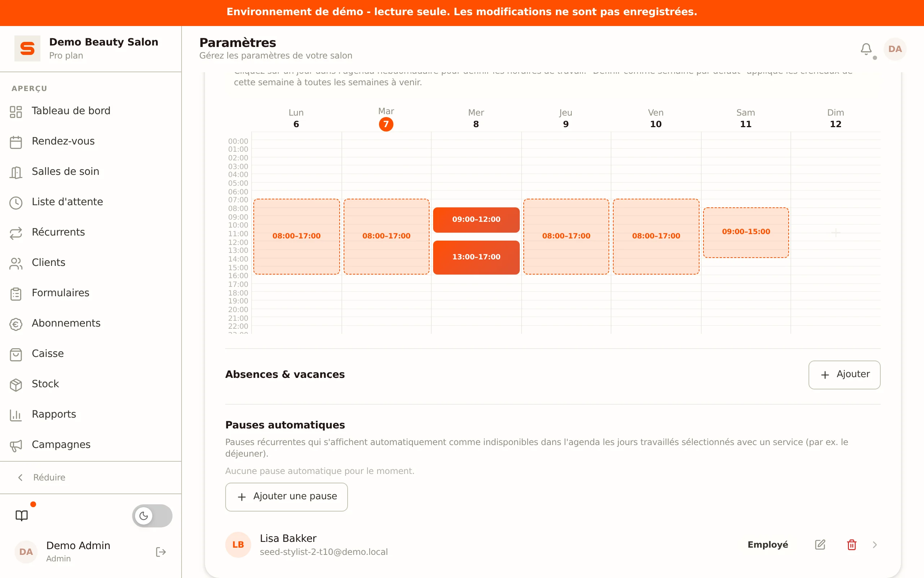924x578 pixels.
Task: Select Thursday 08:00-17:00 slot
Action: coord(566,236)
